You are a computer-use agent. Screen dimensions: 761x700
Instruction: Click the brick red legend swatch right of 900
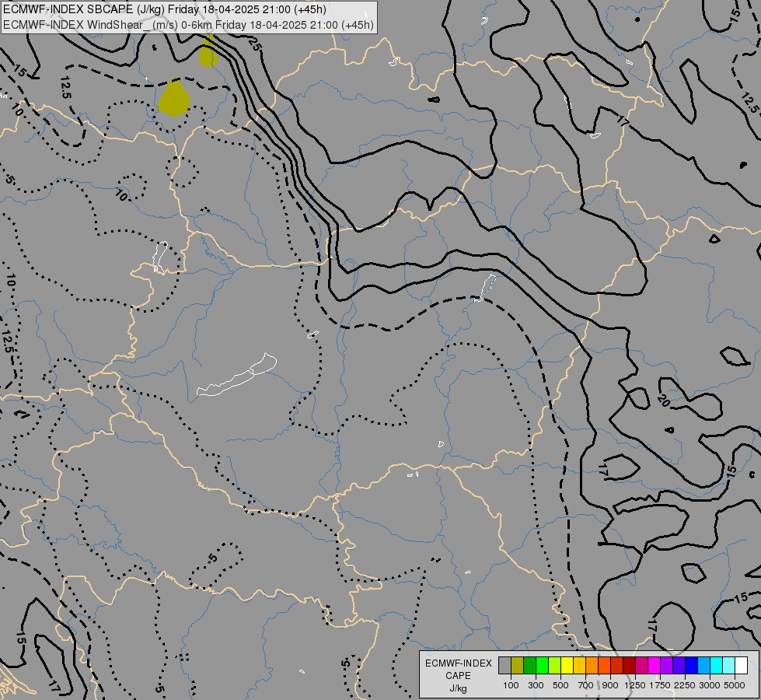click(616, 666)
